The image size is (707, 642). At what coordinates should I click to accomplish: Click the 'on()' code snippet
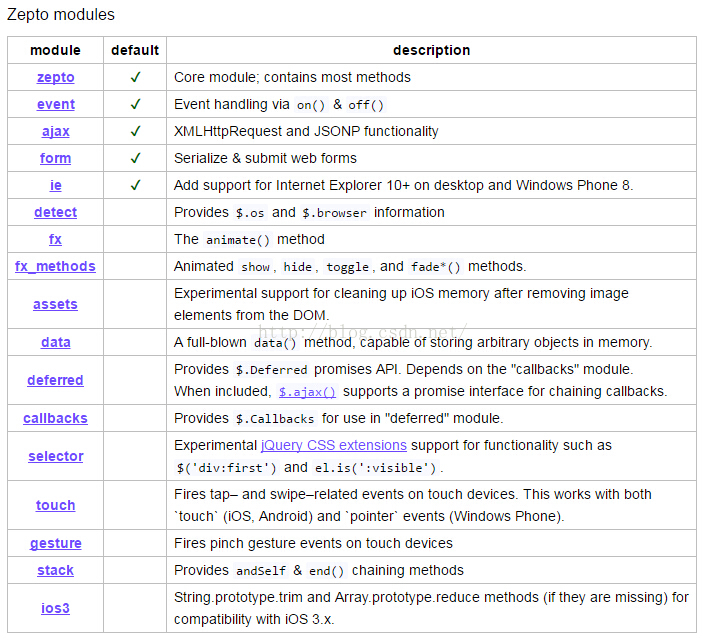point(311,105)
